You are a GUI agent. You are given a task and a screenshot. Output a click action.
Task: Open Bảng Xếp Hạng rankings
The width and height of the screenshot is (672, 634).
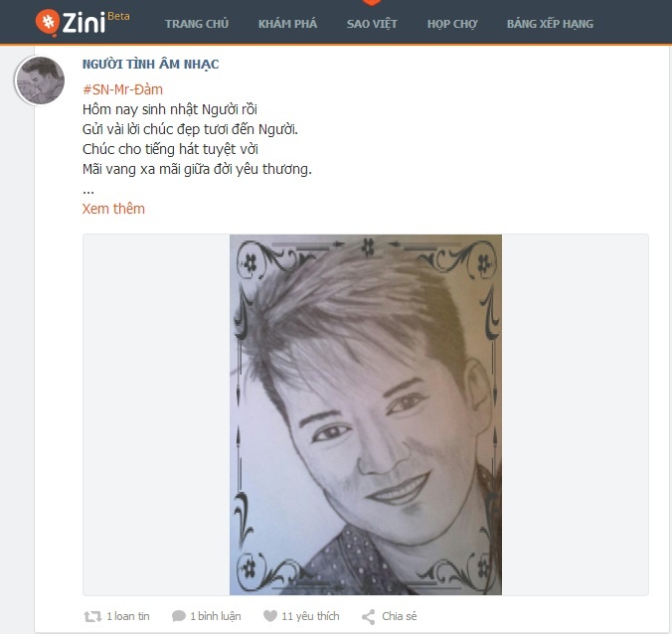(551, 24)
